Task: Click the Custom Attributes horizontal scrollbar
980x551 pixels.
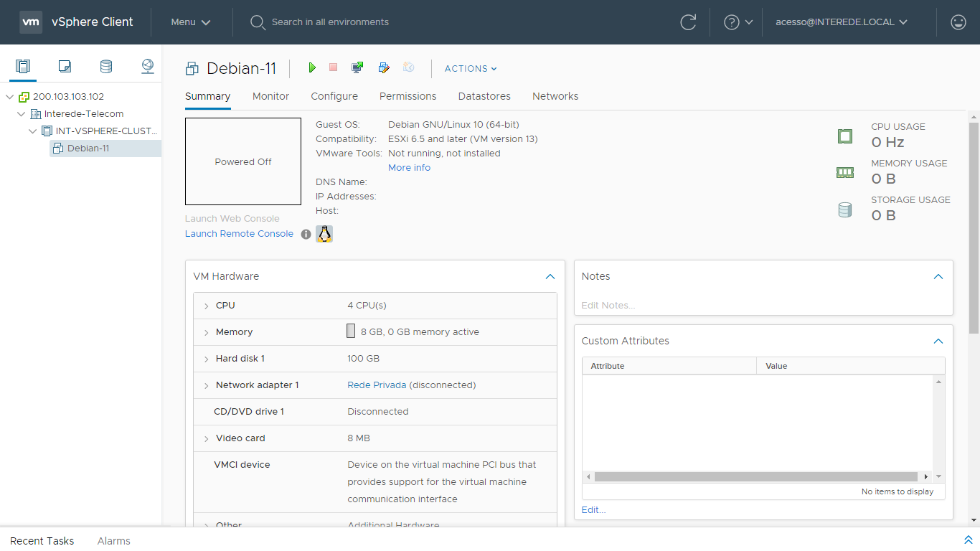Action: pos(755,476)
